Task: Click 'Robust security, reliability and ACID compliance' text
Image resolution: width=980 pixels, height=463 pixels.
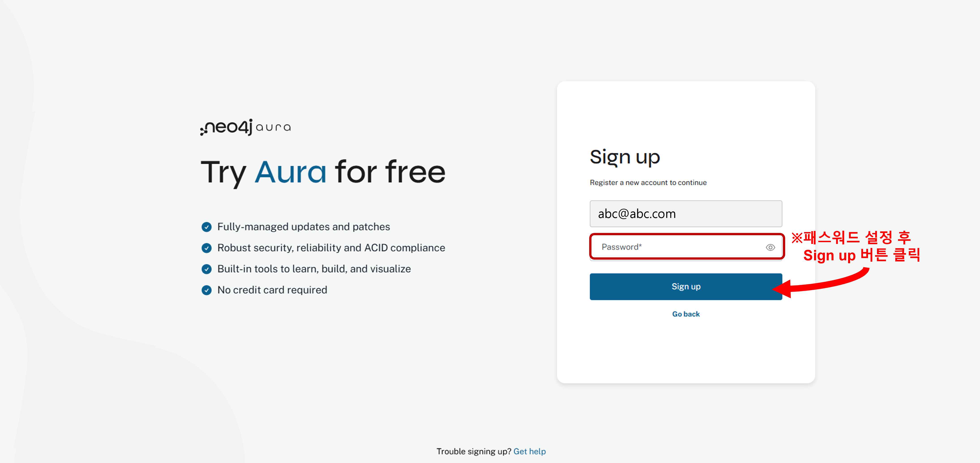Action: coord(331,248)
